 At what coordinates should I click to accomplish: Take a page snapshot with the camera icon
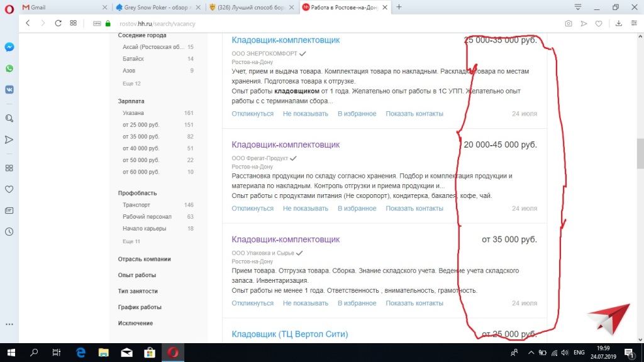point(569,23)
